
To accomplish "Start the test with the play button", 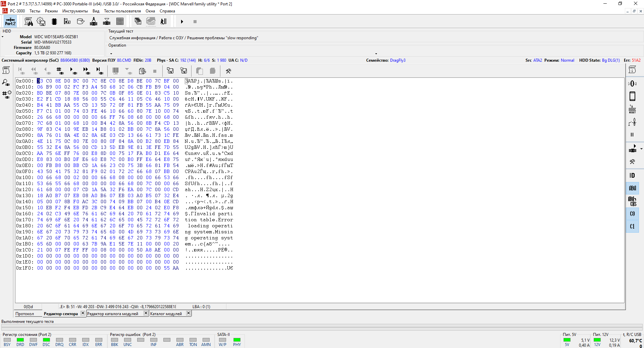I will (x=182, y=21).
